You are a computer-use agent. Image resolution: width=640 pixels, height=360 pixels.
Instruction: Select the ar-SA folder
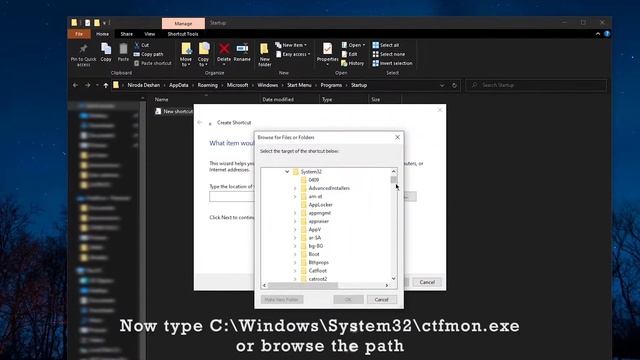[x=315, y=238]
